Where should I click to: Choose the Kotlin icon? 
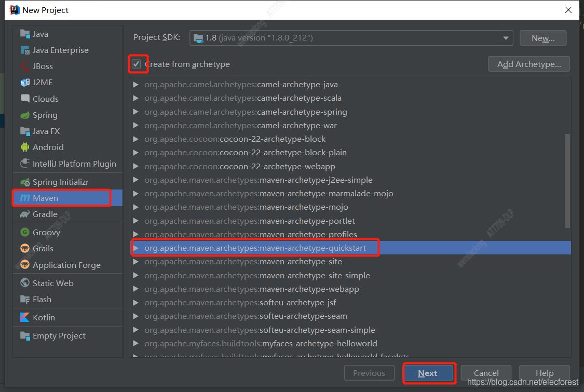[x=25, y=317]
